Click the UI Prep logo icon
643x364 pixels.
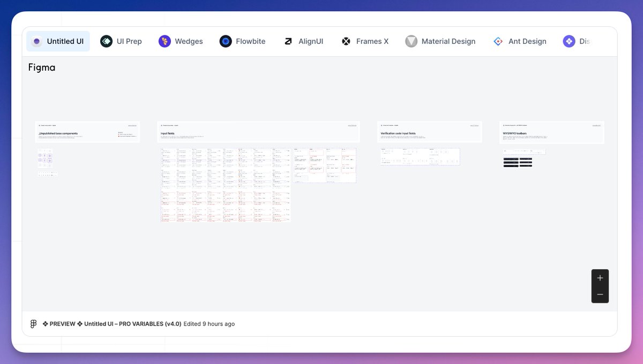point(106,41)
